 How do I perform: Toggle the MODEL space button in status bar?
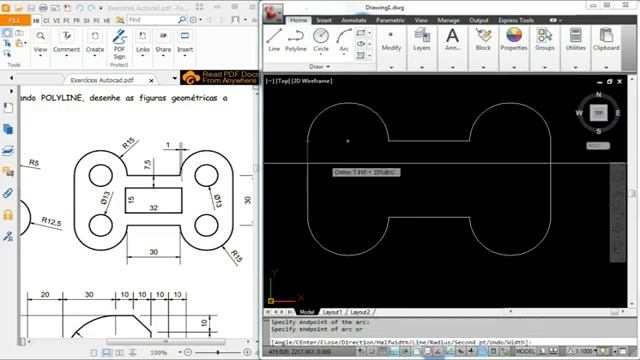tap(525, 351)
